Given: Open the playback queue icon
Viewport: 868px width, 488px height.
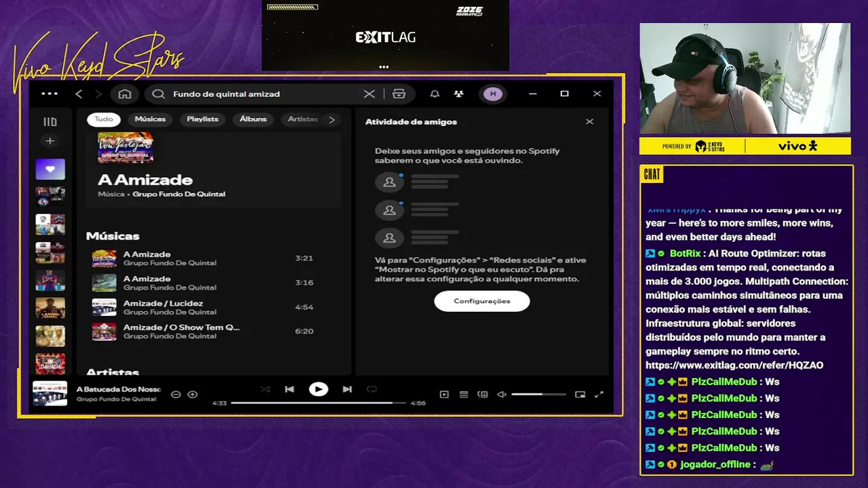Looking at the screenshot, I should pos(464,394).
